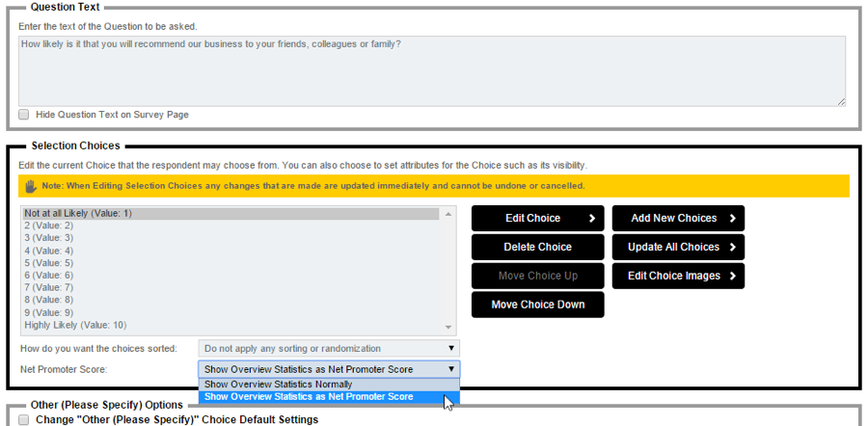Click the choices list scroll-down arrow
The image size is (868, 426).
[448, 328]
